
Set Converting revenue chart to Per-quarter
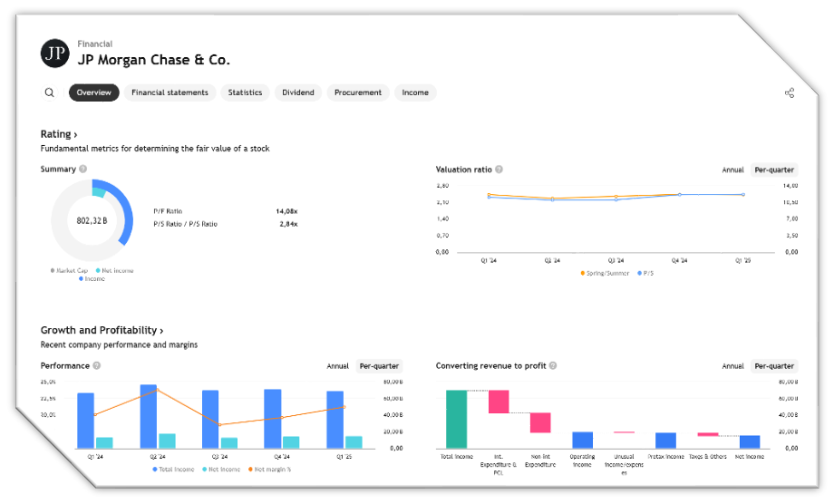tap(774, 366)
